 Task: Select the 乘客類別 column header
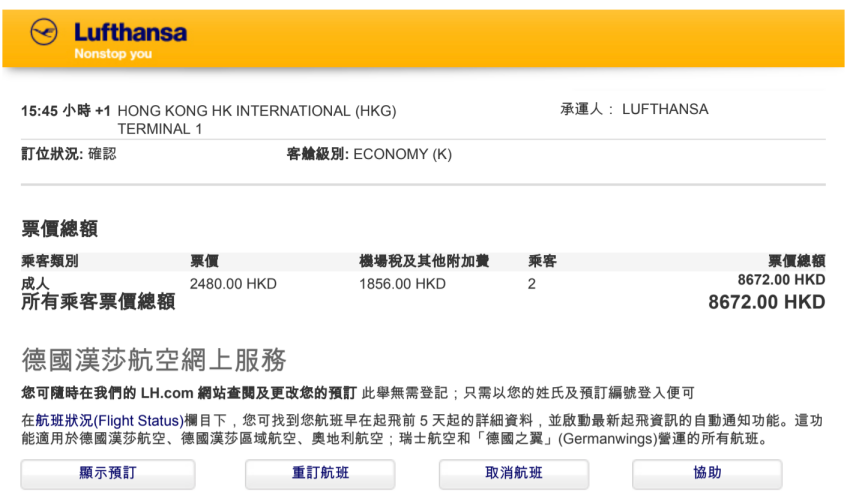[x=50, y=261]
